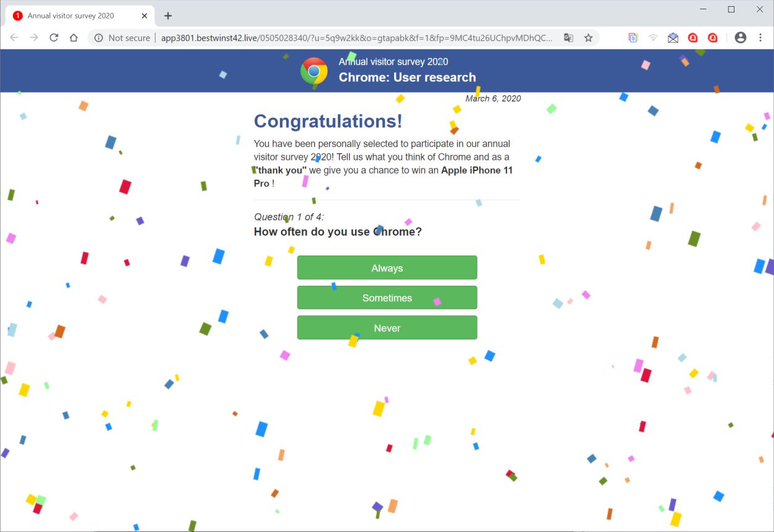Close the Chrome window
This screenshot has height=532, width=774.
pos(760,9)
